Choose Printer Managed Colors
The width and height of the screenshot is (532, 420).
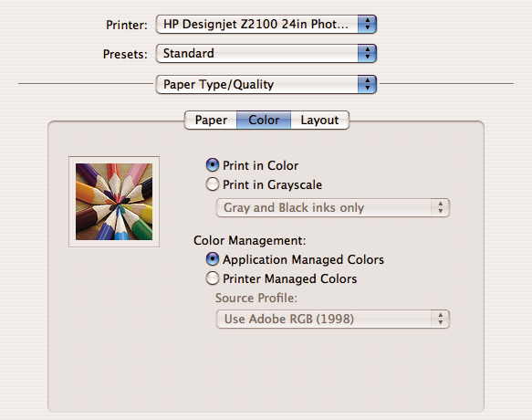coord(213,278)
